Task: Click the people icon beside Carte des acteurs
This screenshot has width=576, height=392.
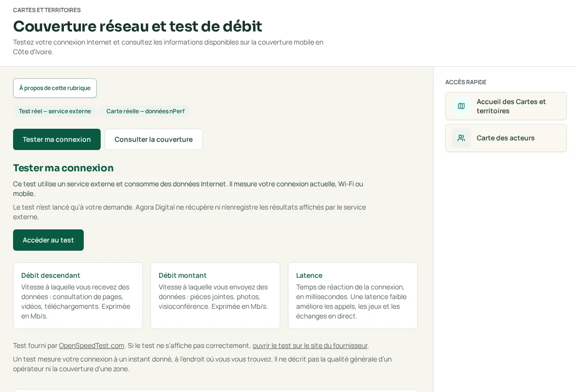Action: point(461,138)
